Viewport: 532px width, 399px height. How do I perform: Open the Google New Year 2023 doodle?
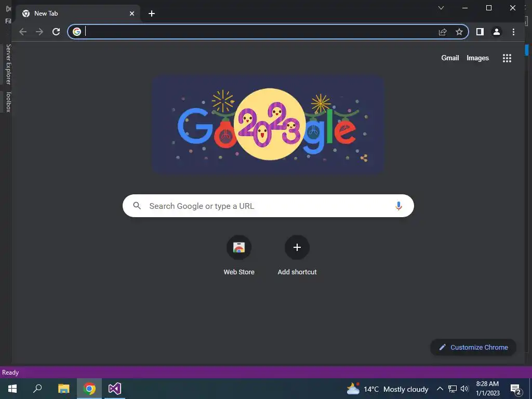point(268,125)
